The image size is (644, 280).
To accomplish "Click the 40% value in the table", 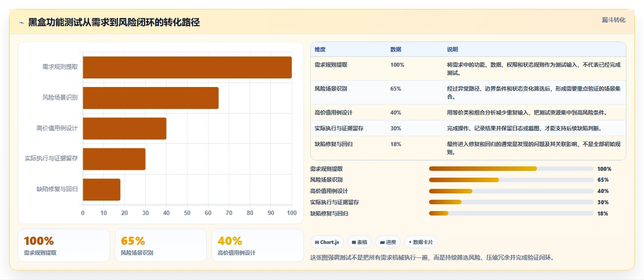I will 396,112.
